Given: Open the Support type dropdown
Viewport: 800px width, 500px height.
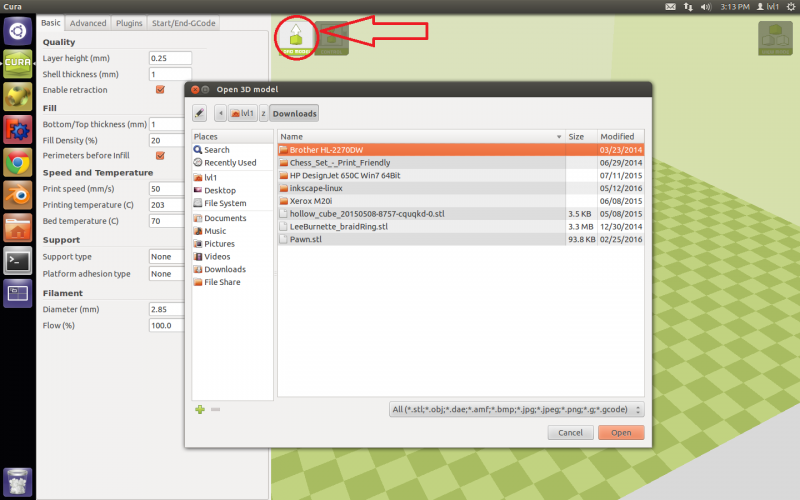Looking at the screenshot, I should (167, 257).
